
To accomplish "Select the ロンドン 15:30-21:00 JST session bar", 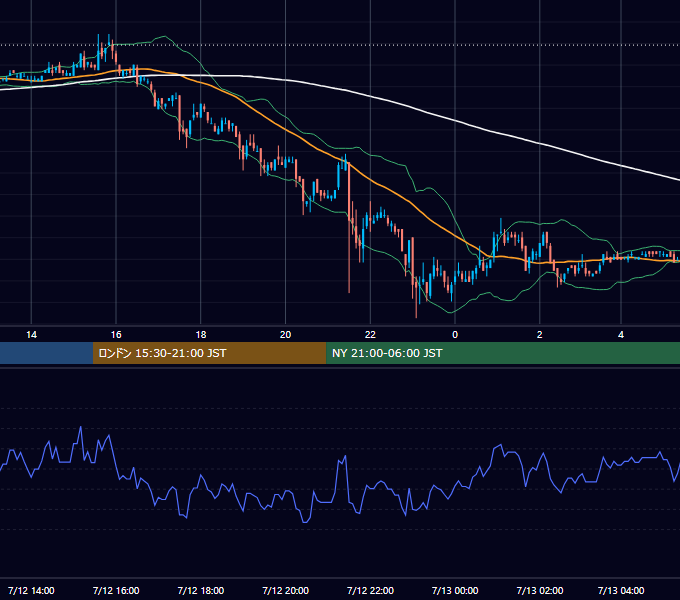I will 209,353.
